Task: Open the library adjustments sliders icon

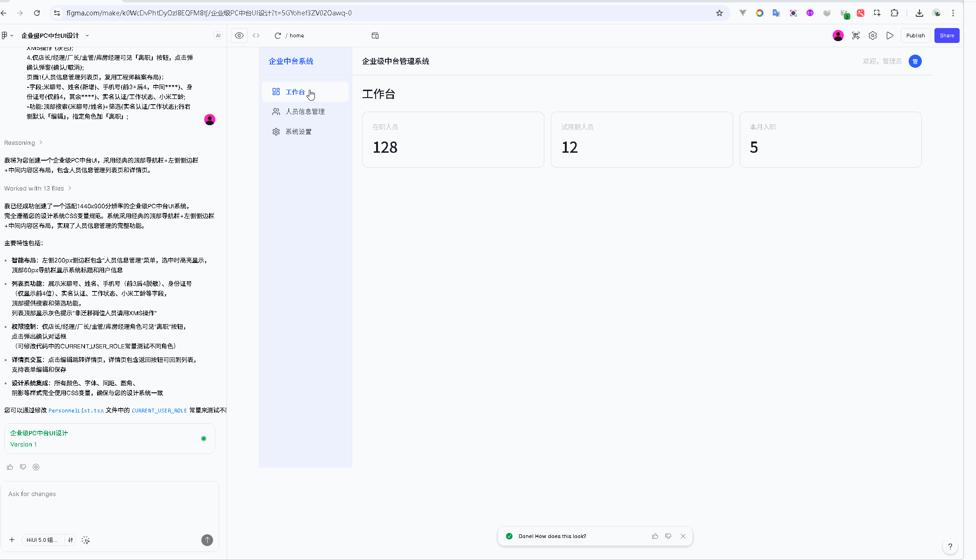Action: tap(71, 540)
